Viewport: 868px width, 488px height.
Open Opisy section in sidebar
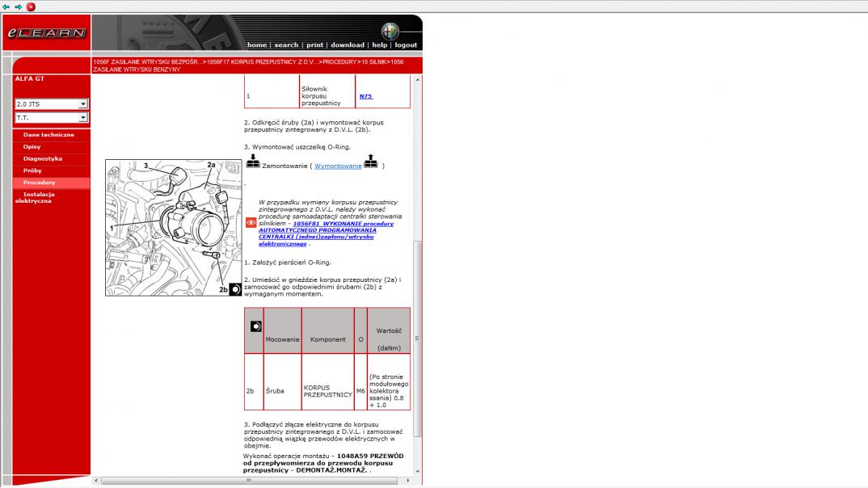click(x=32, y=146)
